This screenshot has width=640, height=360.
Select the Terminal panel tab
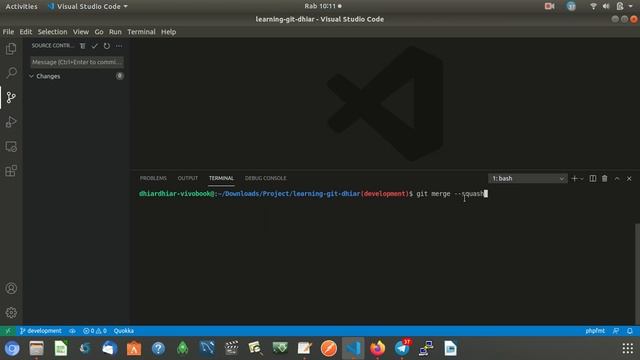click(x=221, y=178)
